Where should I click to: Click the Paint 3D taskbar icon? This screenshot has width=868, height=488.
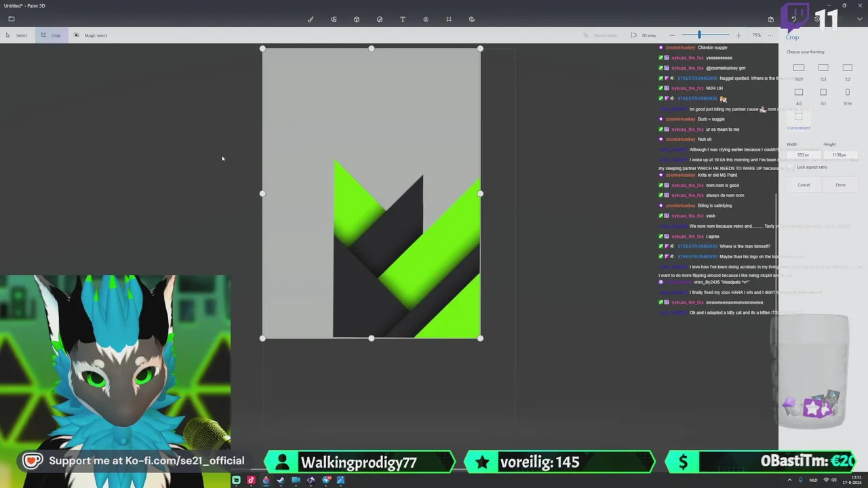(266, 481)
